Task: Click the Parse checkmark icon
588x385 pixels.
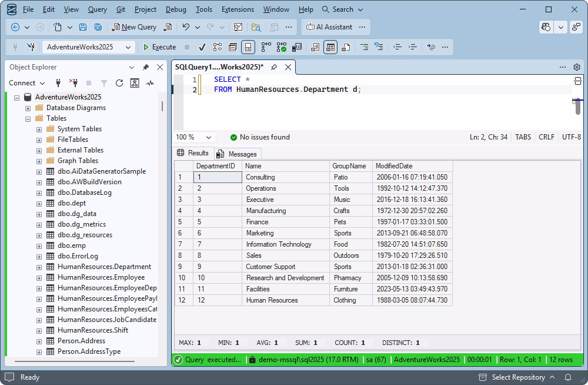Action: point(202,47)
